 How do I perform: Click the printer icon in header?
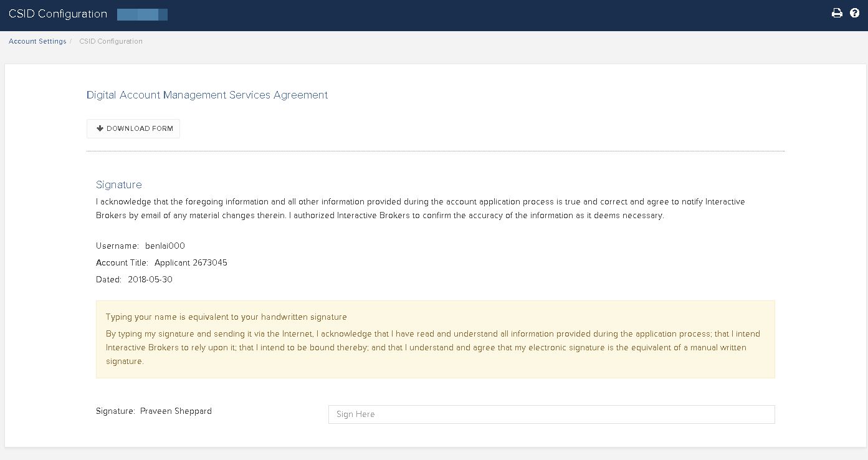point(837,13)
